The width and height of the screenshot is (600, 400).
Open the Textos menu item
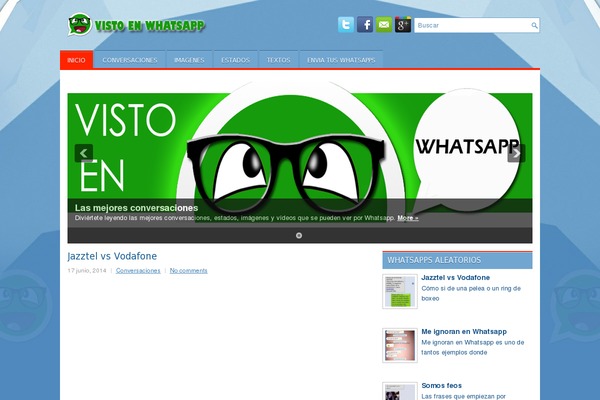pos(279,60)
